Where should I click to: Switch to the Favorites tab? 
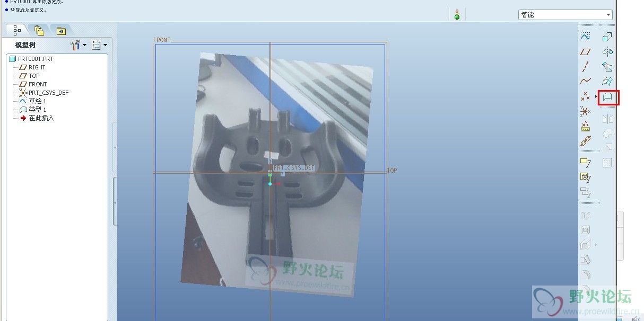pos(61,30)
